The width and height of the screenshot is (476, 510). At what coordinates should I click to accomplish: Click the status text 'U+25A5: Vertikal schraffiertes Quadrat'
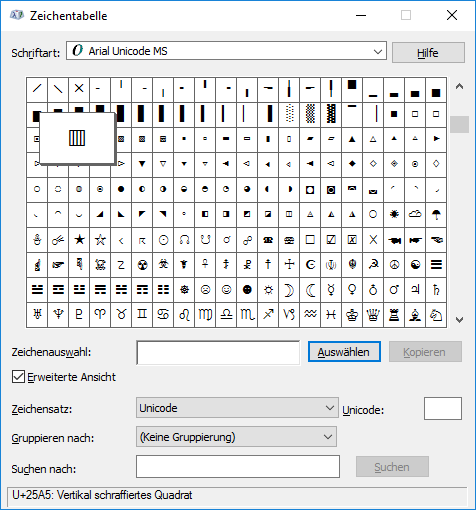pyautogui.click(x=102, y=495)
